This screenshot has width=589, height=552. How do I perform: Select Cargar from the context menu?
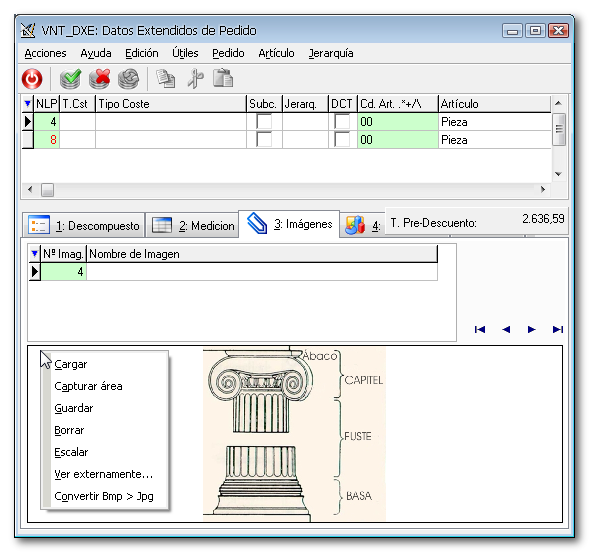tap(71, 364)
